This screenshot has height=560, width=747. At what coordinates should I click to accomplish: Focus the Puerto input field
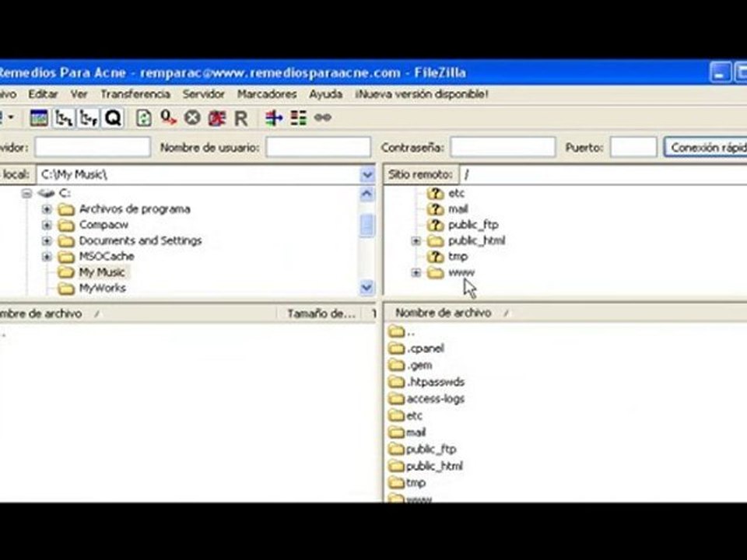tap(633, 148)
